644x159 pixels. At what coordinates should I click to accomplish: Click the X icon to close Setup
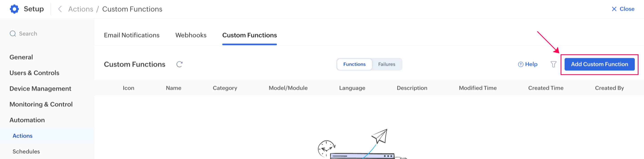(614, 9)
